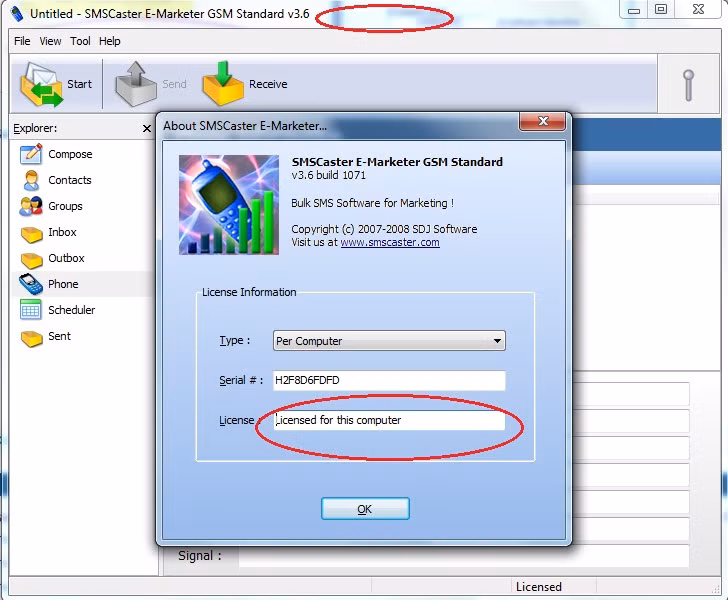Screen dimensions: 728x600
Task: Click the SMSCaster logo image in About dialog
Action: pyautogui.click(x=229, y=205)
